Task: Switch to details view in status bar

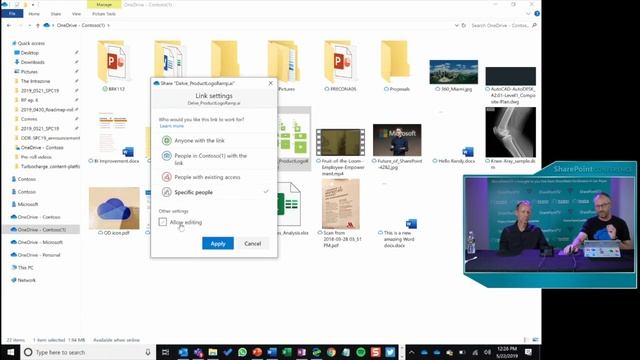Action: (x=526, y=340)
